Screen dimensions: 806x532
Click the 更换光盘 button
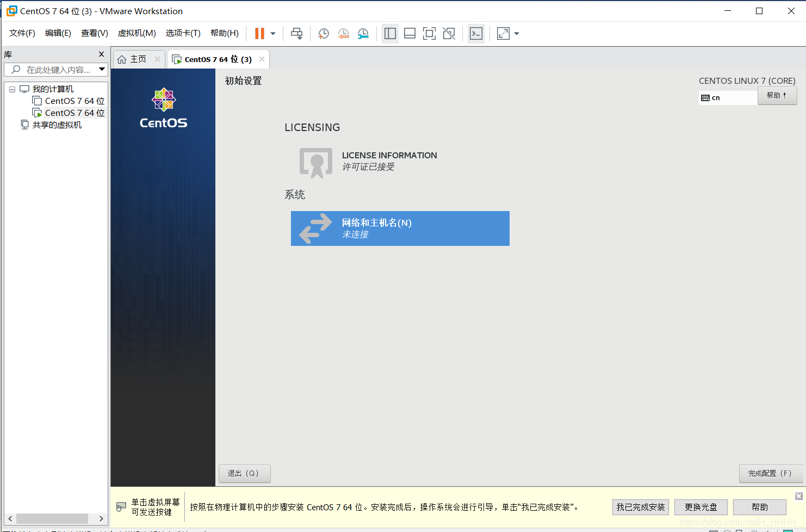coord(700,508)
